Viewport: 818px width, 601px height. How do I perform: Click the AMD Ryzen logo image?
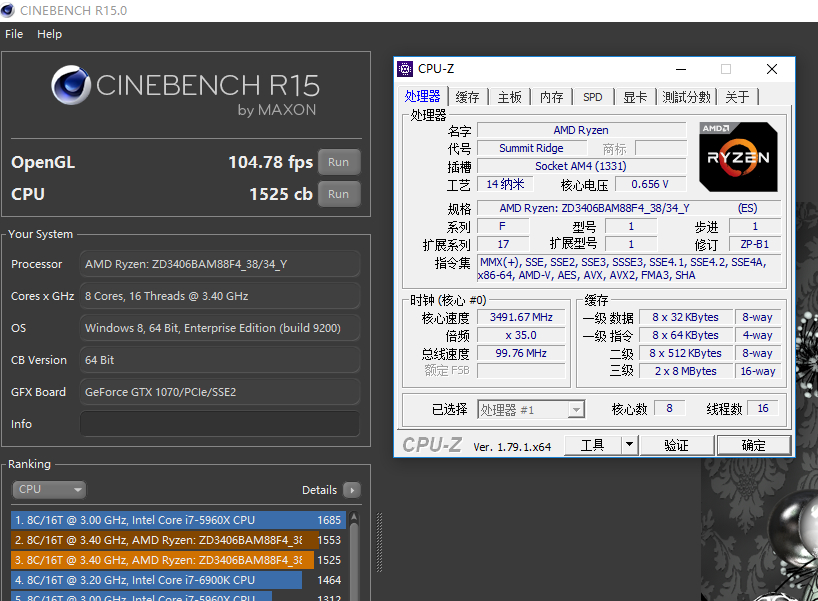coord(738,157)
